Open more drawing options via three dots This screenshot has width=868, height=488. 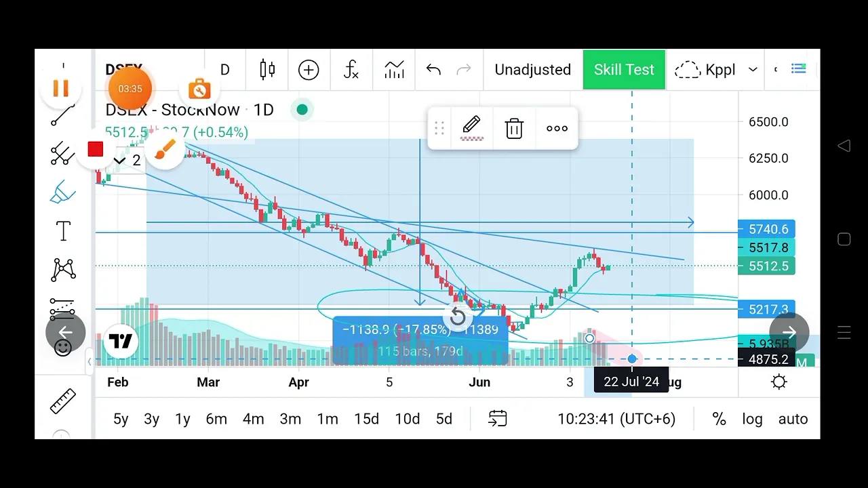pyautogui.click(x=557, y=128)
